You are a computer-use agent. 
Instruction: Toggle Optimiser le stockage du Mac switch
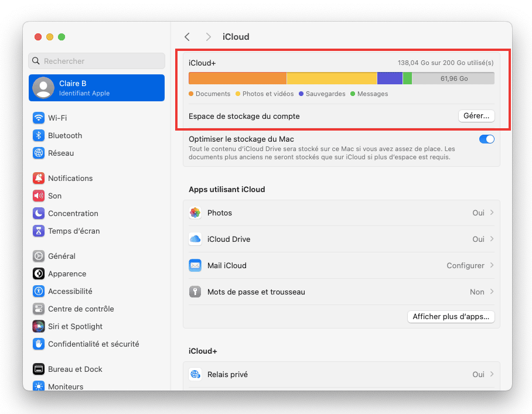[486, 139]
